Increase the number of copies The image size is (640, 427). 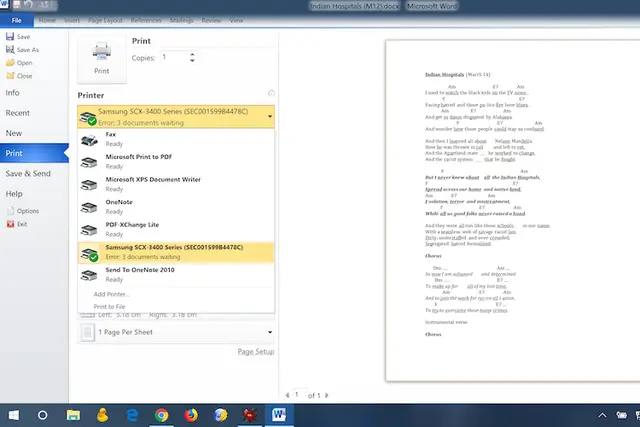point(192,54)
